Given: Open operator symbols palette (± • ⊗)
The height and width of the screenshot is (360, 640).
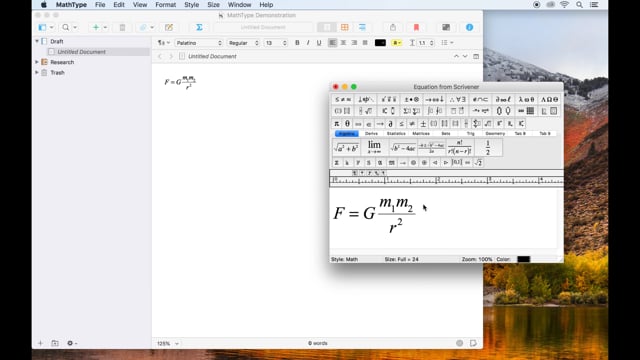Looking at the screenshot, I should [x=411, y=99].
